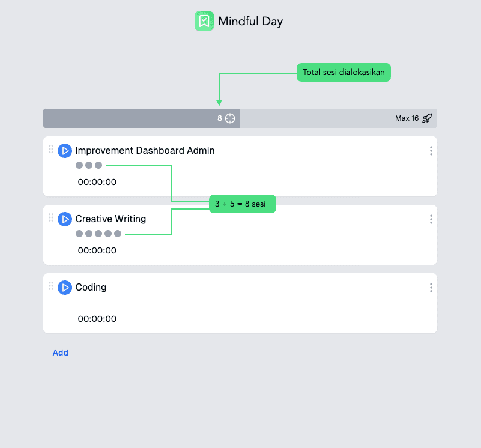This screenshot has width=481, height=448.
Task: Click the fifth session dot of Creative Writing
Action: click(118, 234)
